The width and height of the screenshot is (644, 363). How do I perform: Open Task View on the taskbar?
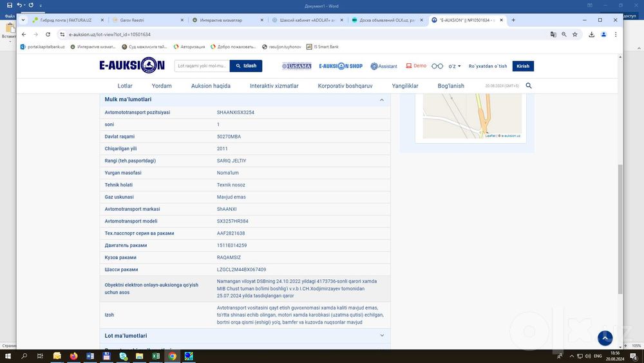40,356
